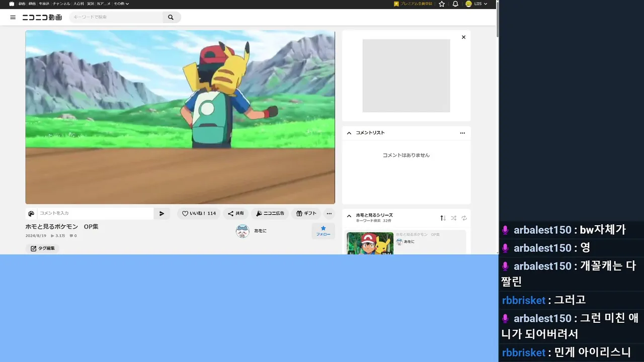Click the コメントを入力 comment field

[x=96, y=213]
